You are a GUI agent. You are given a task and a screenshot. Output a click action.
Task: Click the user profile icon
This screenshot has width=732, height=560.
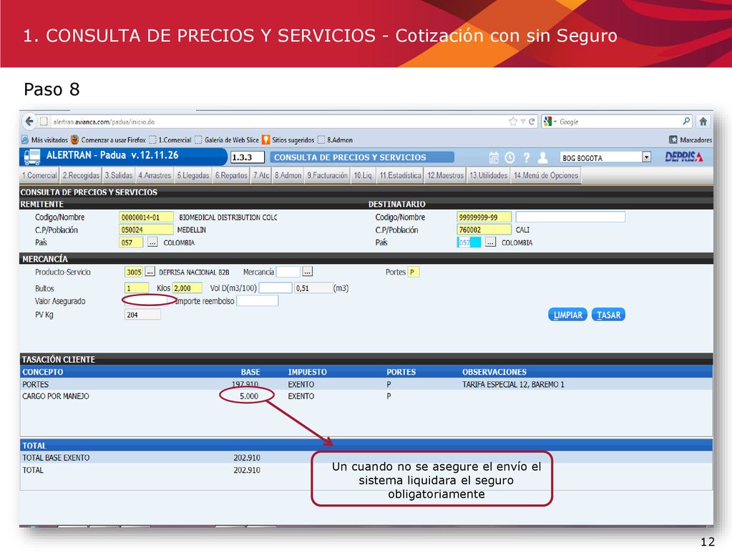coord(542,158)
